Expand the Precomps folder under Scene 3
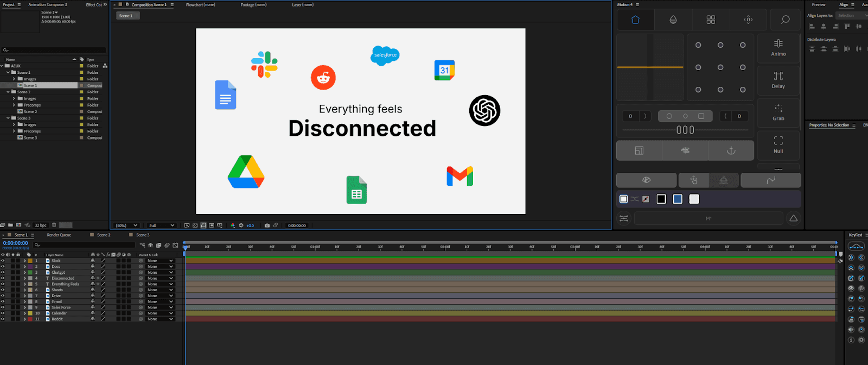 14,131
